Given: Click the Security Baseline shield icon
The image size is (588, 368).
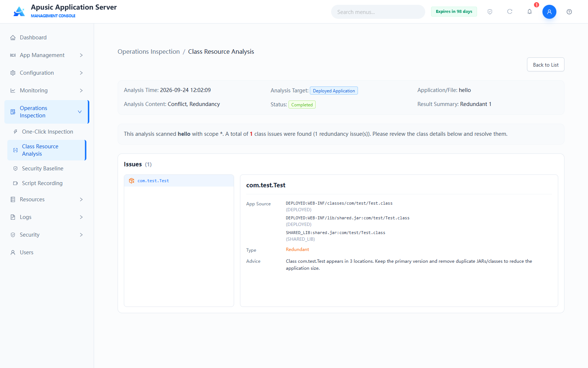Looking at the screenshot, I should 15,169.
